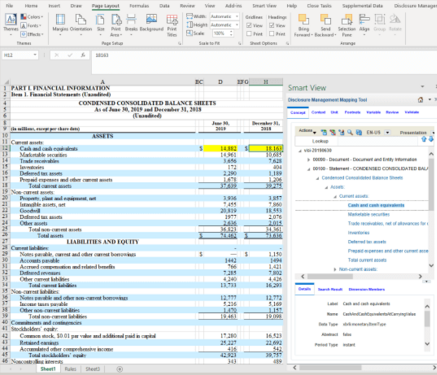437x375 pixels.
Task: Switch to the Validate tab
Action: tap(412, 112)
